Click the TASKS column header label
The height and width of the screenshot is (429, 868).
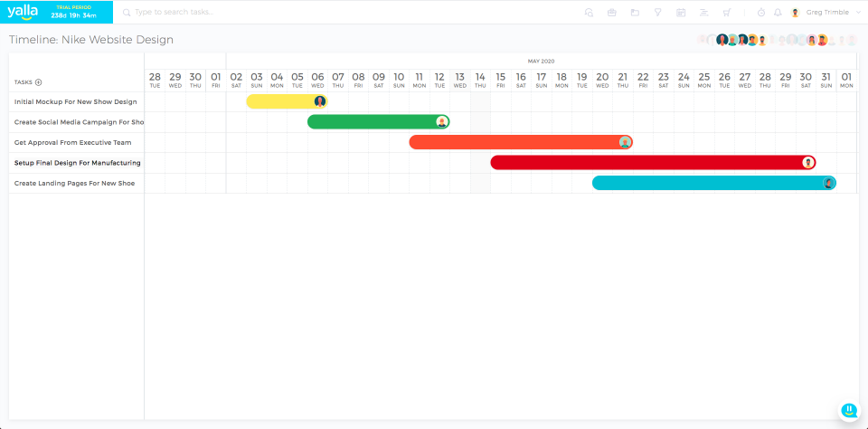click(x=24, y=82)
